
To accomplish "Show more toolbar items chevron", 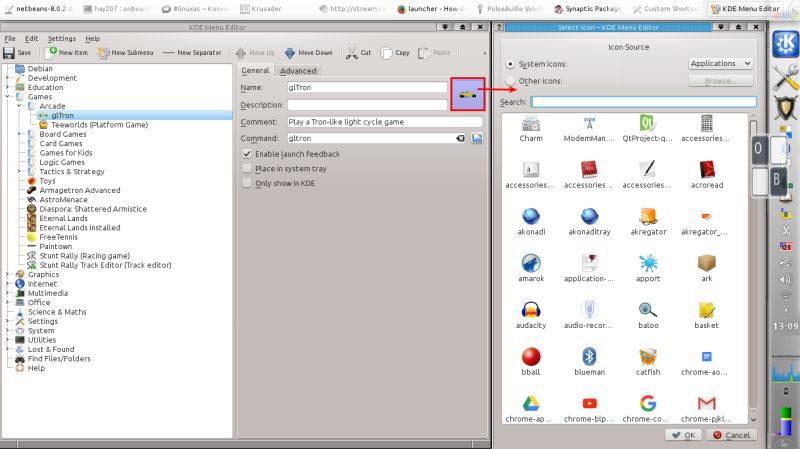I will (x=484, y=53).
